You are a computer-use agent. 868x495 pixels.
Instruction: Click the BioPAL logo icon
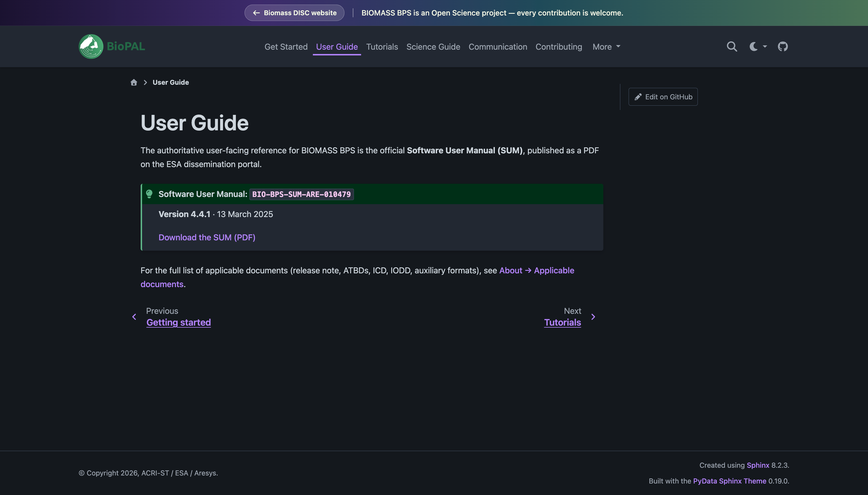click(91, 47)
